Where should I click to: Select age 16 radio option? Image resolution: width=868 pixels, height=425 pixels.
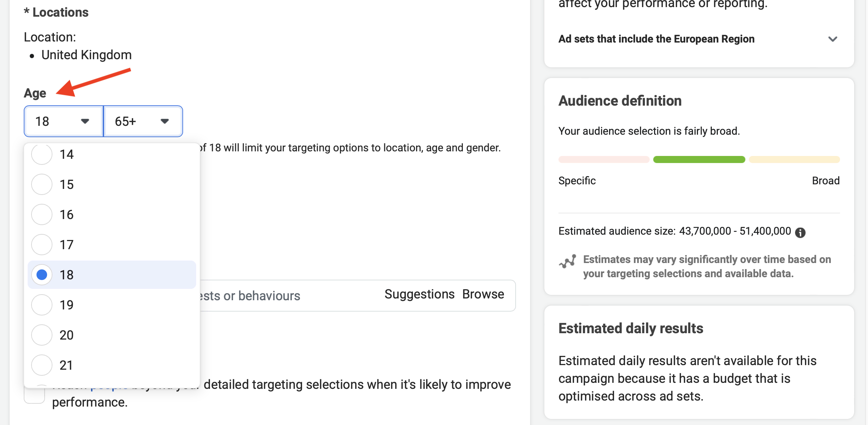click(42, 214)
